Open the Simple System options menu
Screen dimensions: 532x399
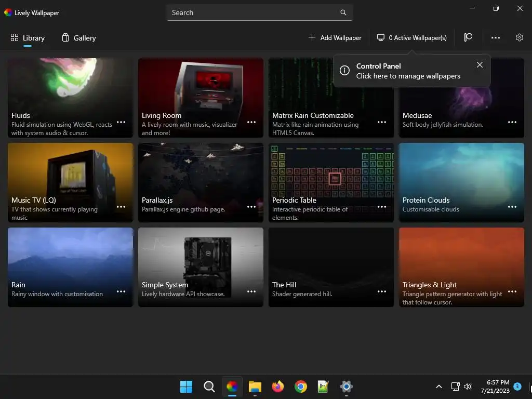coord(251,291)
